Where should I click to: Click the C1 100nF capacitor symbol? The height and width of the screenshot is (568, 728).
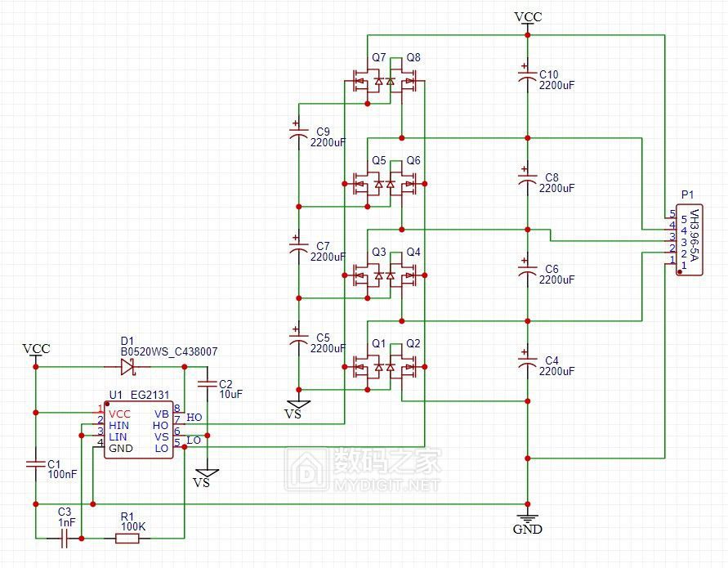tap(35, 464)
